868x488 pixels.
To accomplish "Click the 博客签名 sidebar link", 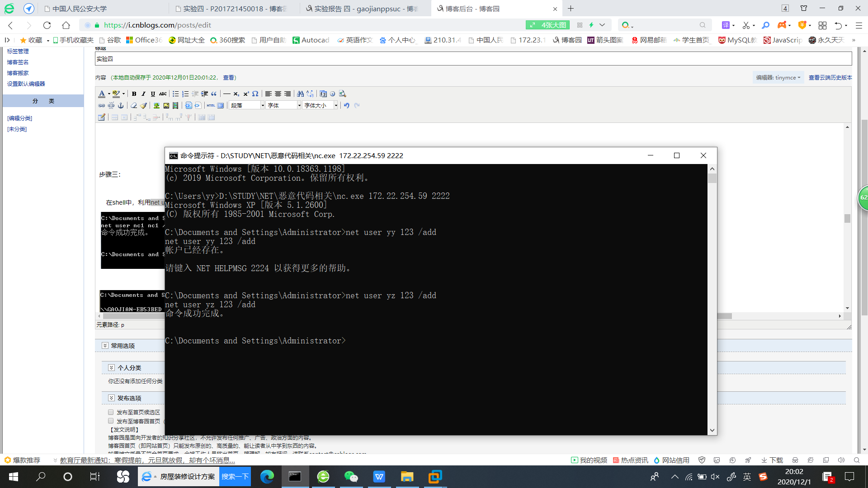I will [x=18, y=62].
